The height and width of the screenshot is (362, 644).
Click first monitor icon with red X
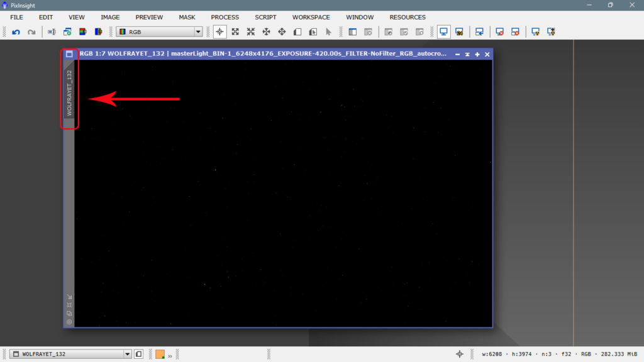coord(499,32)
